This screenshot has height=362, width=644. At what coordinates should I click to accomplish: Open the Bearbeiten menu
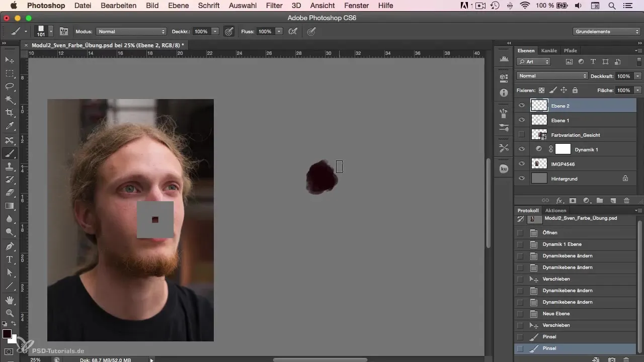119,6
